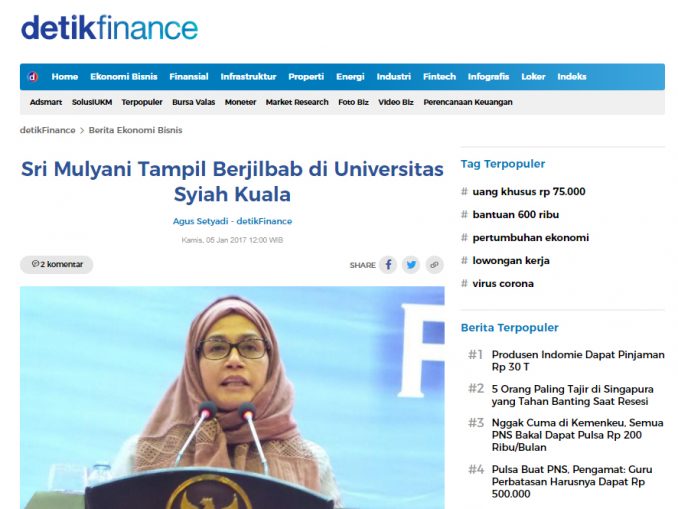Click Berita Ekonomi Bisnis breadcrumb
The height and width of the screenshot is (509, 678).
(135, 130)
